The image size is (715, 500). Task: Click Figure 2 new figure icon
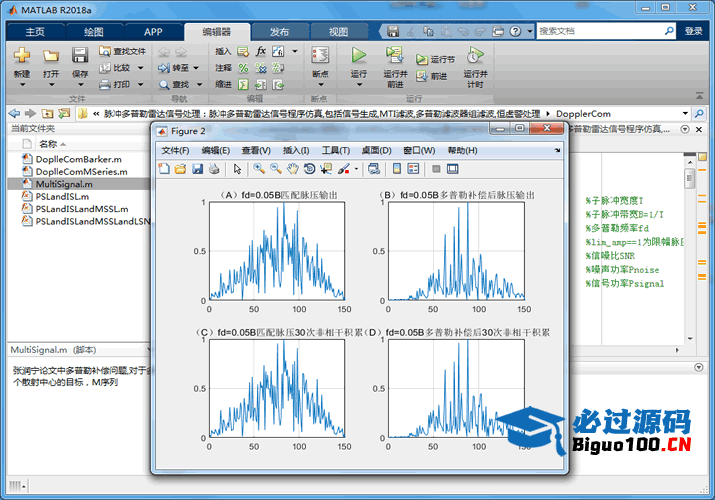point(164,169)
